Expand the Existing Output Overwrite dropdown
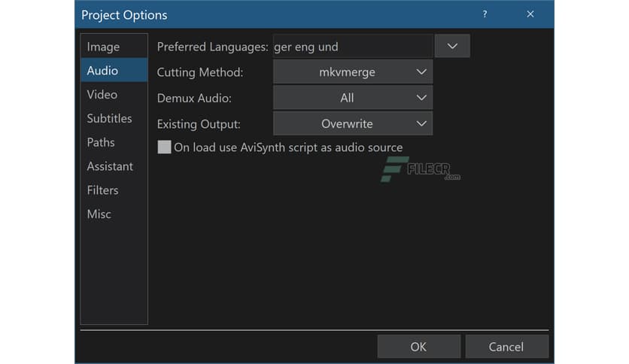Screen dimensions: 629x364 pyautogui.click(x=352, y=123)
